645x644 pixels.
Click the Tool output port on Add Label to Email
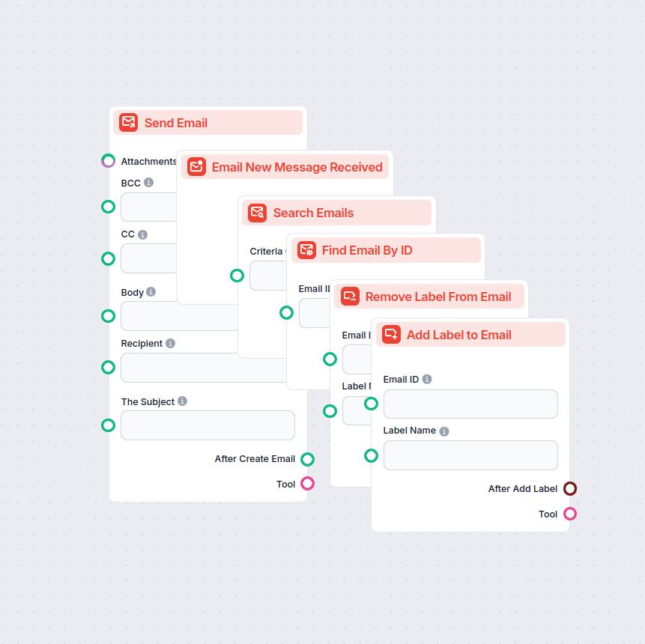tap(569, 514)
